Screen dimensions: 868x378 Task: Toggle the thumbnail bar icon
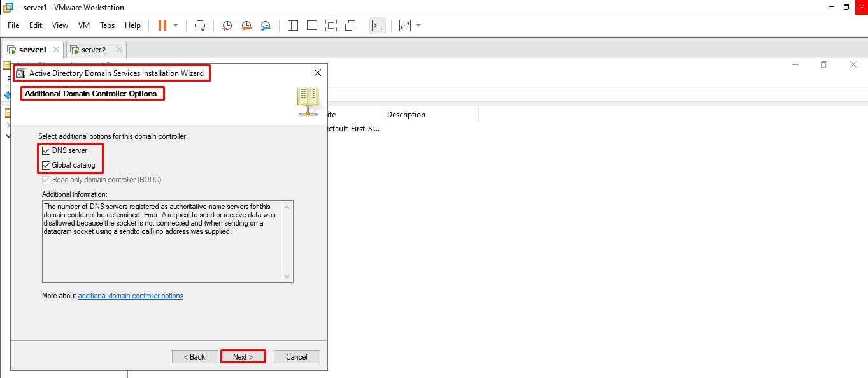pyautogui.click(x=312, y=25)
